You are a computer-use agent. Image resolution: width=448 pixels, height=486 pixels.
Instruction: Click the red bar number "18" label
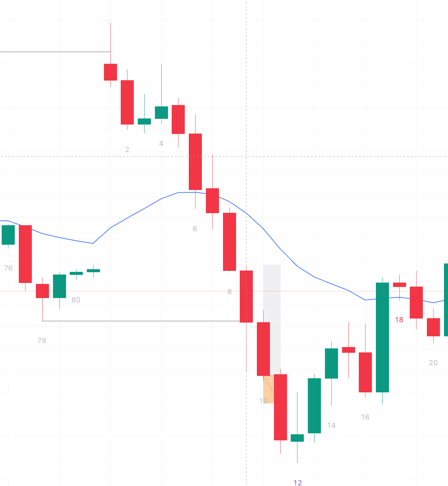coord(399,320)
